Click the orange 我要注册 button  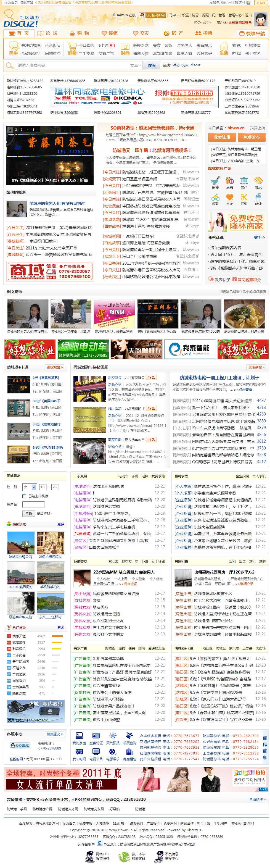[x=221, y=137]
